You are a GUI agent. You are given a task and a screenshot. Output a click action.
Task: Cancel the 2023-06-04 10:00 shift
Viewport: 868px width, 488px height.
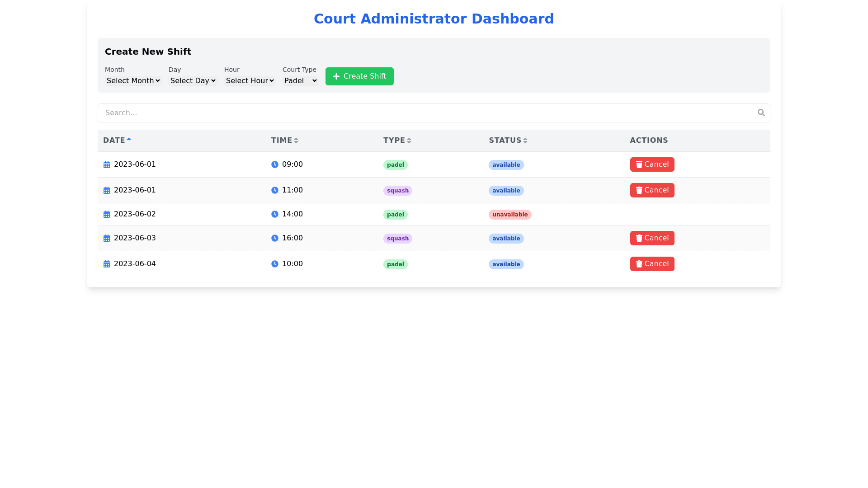[652, 264]
